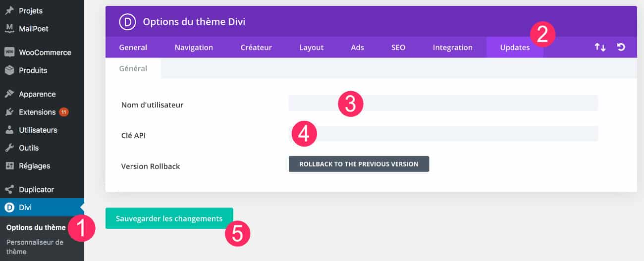This screenshot has height=261, width=644.
Task: Open the Divi menu in sidebar
Action: point(42,207)
